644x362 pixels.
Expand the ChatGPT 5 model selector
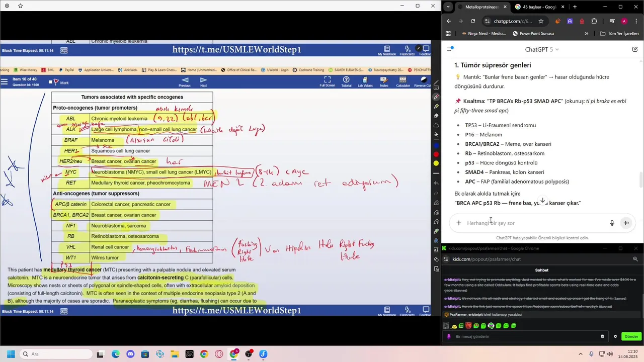tap(542, 49)
